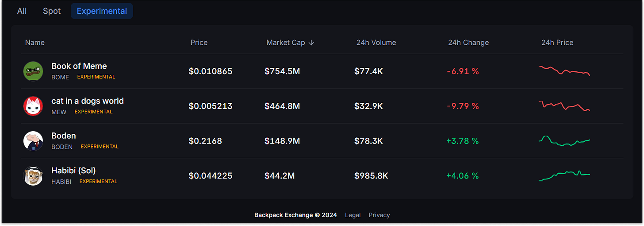Open the cat in a dogs world market

click(322, 106)
